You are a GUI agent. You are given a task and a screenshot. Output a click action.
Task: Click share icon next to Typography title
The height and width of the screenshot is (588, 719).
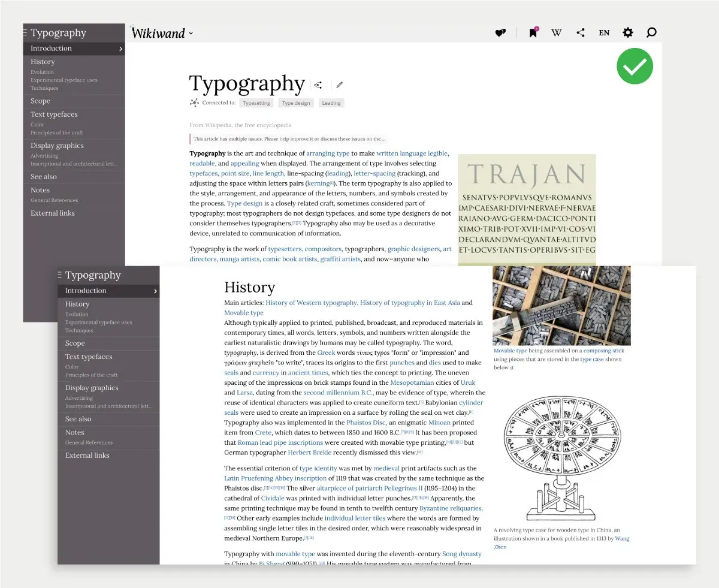(318, 85)
